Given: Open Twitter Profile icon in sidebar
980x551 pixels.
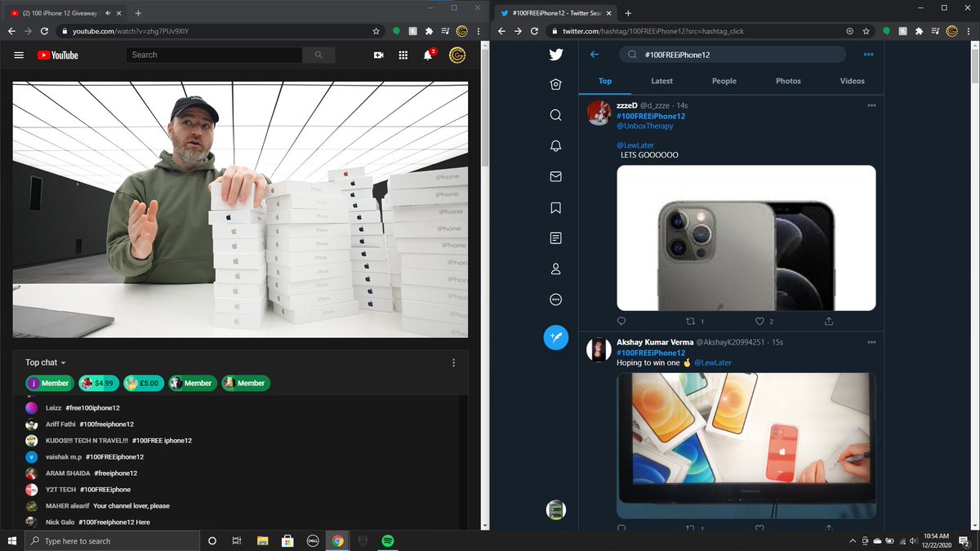Looking at the screenshot, I should tap(555, 269).
